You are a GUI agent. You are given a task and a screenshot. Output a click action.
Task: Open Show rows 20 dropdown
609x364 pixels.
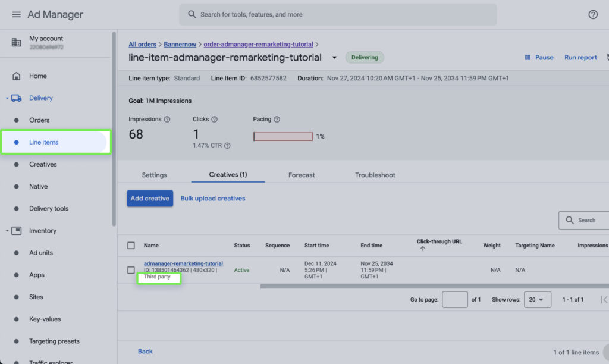[537, 300]
